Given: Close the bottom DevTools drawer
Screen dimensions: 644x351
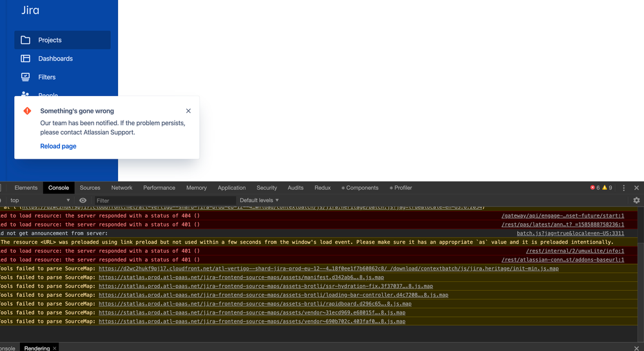Looking at the screenshot, I should tap(636, 348).
